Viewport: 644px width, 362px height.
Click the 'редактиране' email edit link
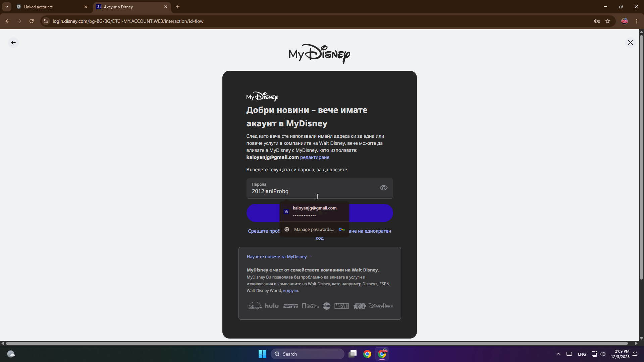coord(315,157)
